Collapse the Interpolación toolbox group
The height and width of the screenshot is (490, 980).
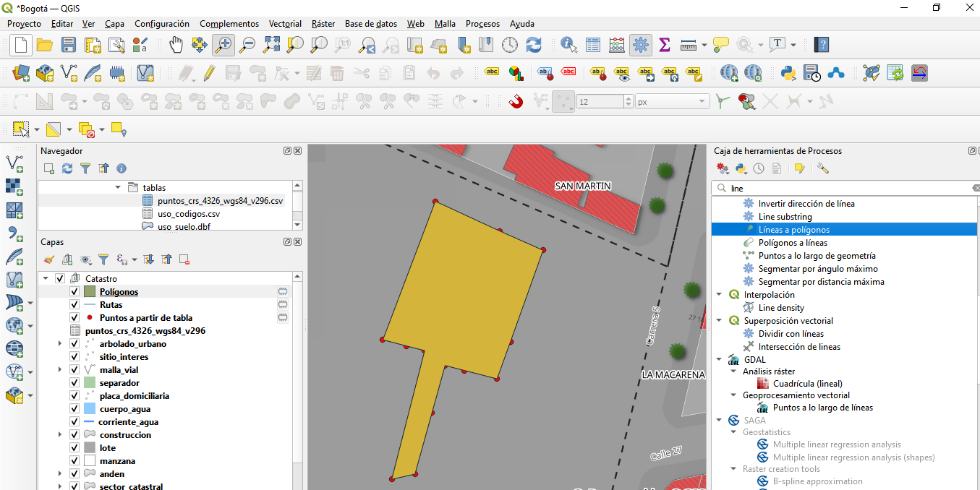720,295
